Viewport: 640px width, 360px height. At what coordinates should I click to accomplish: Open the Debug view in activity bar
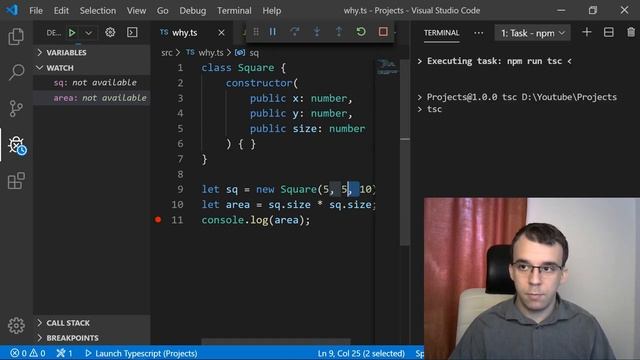[x=17, y=145]
